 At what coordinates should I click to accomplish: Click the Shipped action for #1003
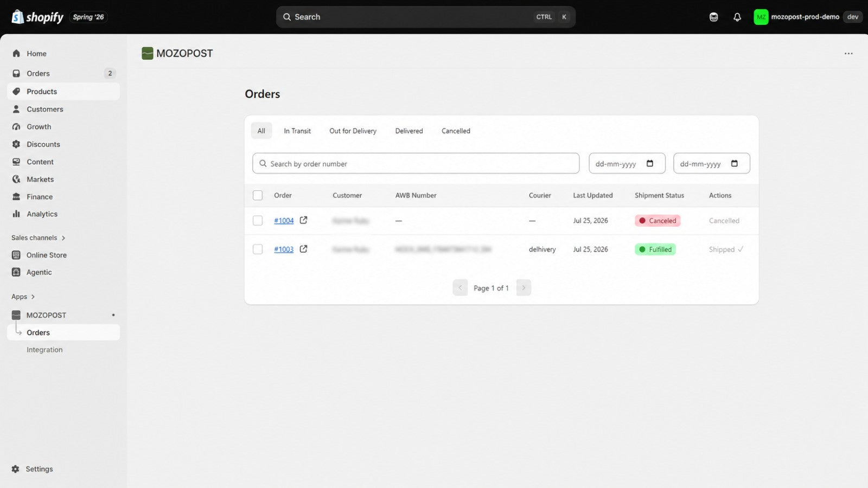[726, 249]
